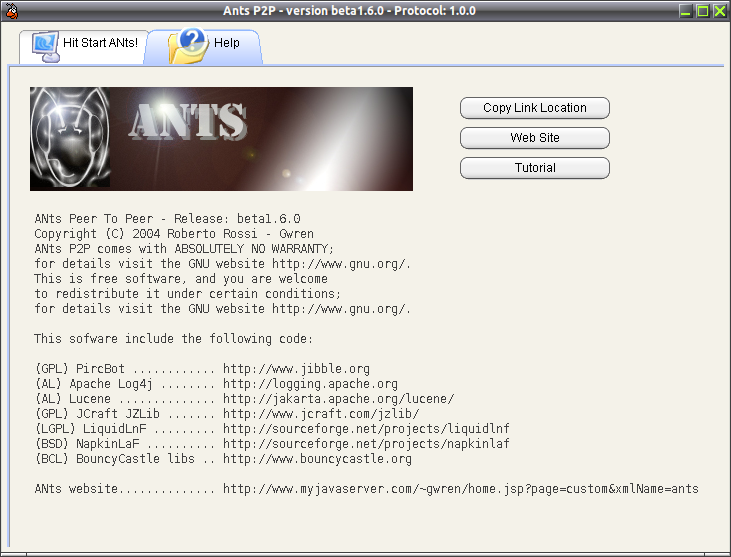Image resolution: width=731 pixels, height=557 pixels.
Task: Click the ant head logo in banner
Action: [x=70, y=138]
